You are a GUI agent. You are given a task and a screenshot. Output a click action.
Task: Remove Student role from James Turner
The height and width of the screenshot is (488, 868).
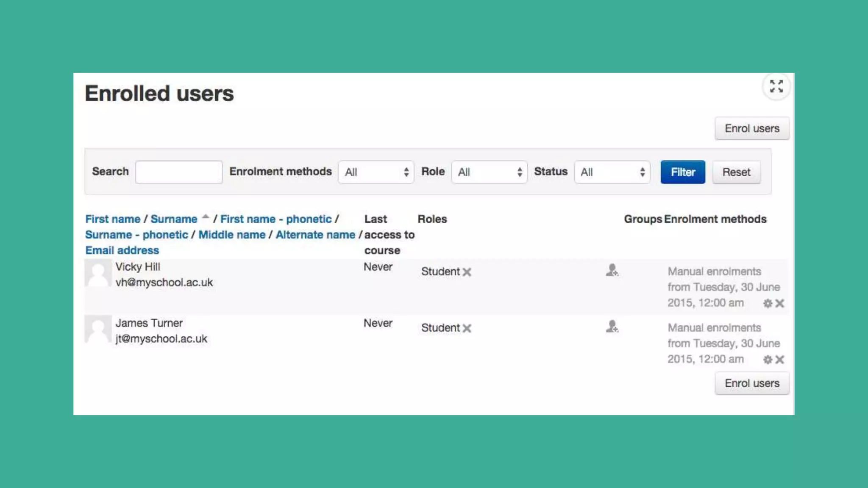pyautogui.click(x=467, y=328)
